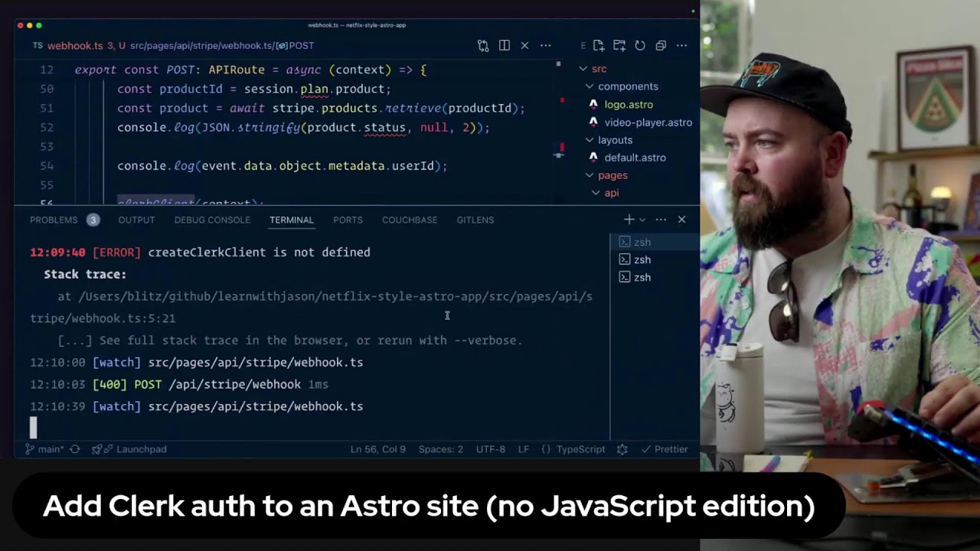980x551 pixels.
Task: Collapse all folders in explorer
Action: (x=661, y=46)
